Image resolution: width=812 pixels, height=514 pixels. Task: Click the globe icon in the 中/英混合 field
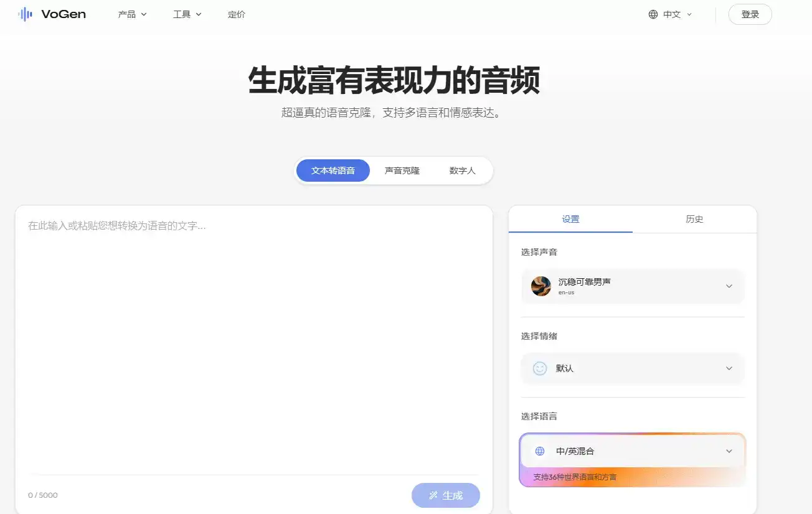click(540, 451)
